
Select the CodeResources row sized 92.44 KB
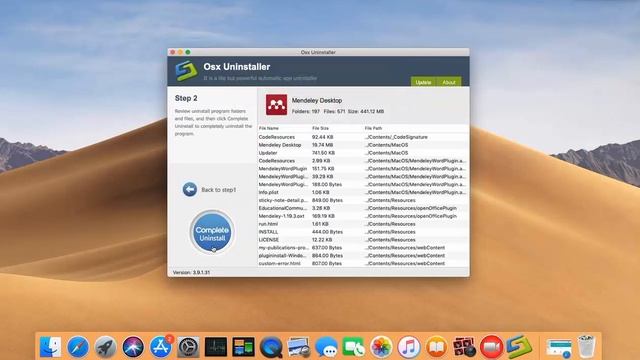click(x=363, y=137)
